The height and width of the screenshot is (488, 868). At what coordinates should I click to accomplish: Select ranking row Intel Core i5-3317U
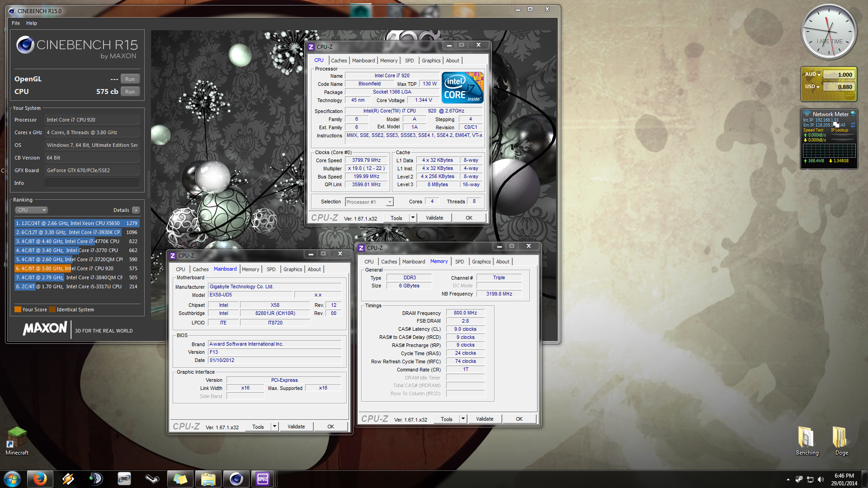coord(77,286)
